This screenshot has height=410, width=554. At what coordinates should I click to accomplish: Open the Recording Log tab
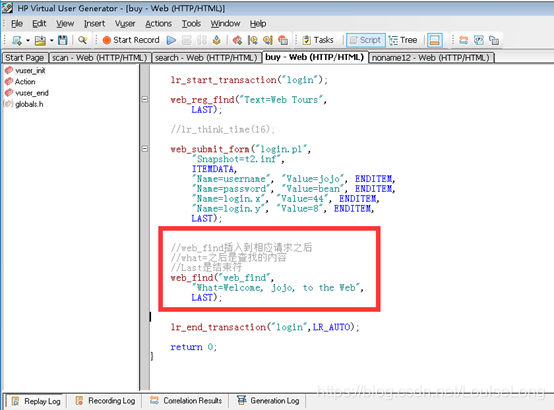[x=105, y=401]
